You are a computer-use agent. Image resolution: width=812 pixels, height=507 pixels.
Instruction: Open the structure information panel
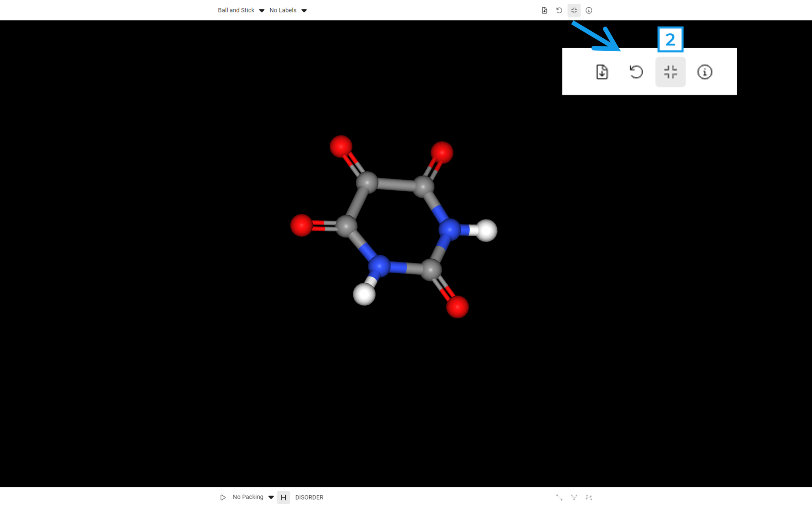[588, 10]
